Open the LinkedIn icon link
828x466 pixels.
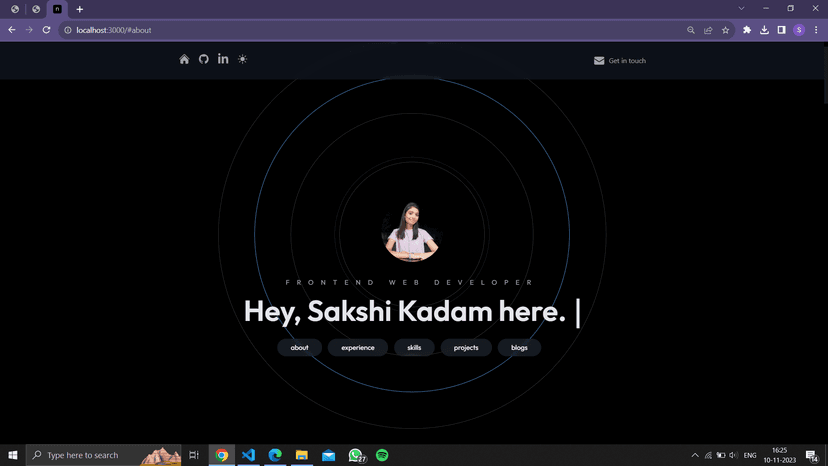click(223, 60)
